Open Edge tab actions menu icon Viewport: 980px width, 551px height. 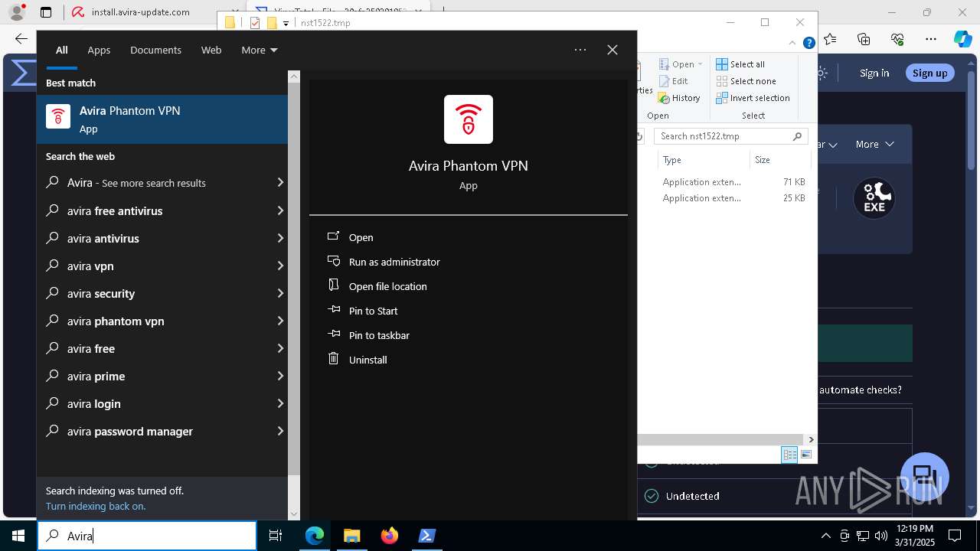point(46,12)
